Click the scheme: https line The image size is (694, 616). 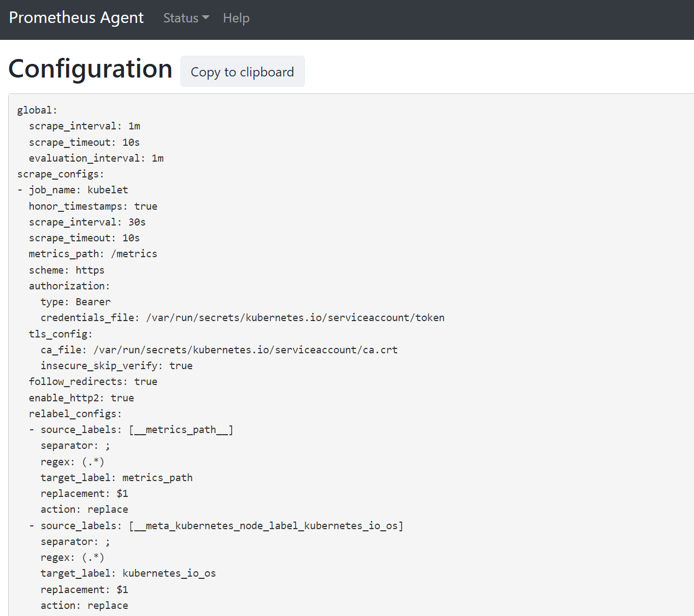[x=67, y=270]
